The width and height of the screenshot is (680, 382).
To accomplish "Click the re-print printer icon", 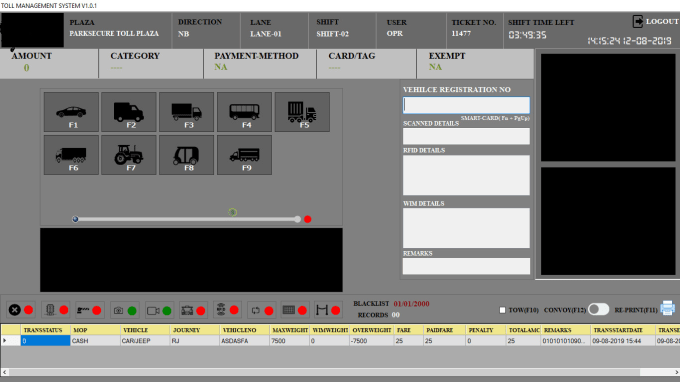I will (667, 308).
